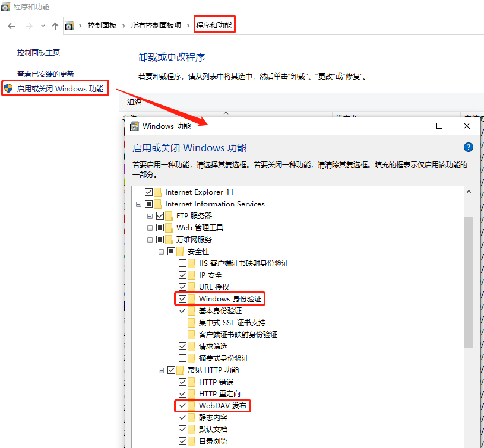This screenshot has height=448, width=484.
Task: Click the Internet Explorer 11 folder icon
Action: tap(158, 192)
